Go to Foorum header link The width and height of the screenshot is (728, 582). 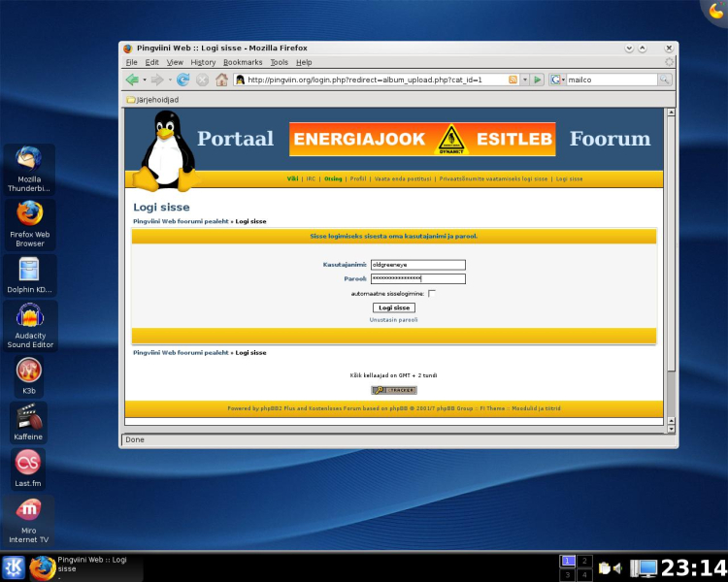[611, 139]
